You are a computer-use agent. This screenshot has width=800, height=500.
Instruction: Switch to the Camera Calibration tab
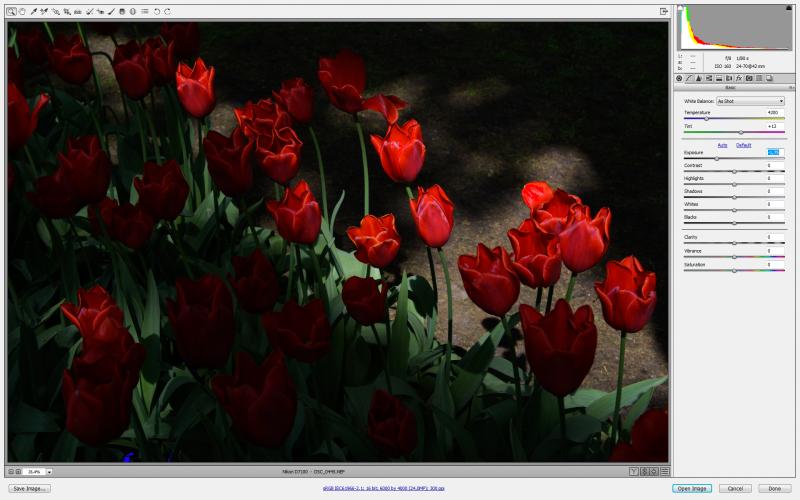[x=749, y=78]
